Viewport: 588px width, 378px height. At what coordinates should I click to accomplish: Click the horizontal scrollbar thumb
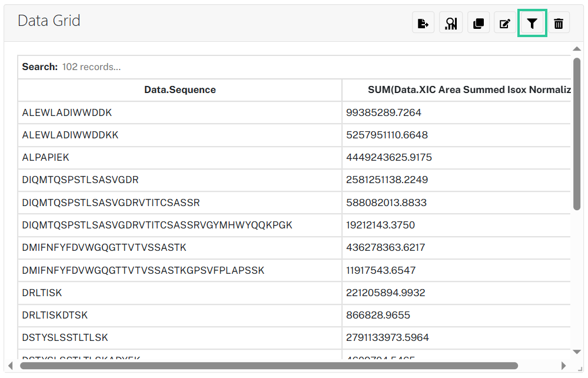point(269,366)
